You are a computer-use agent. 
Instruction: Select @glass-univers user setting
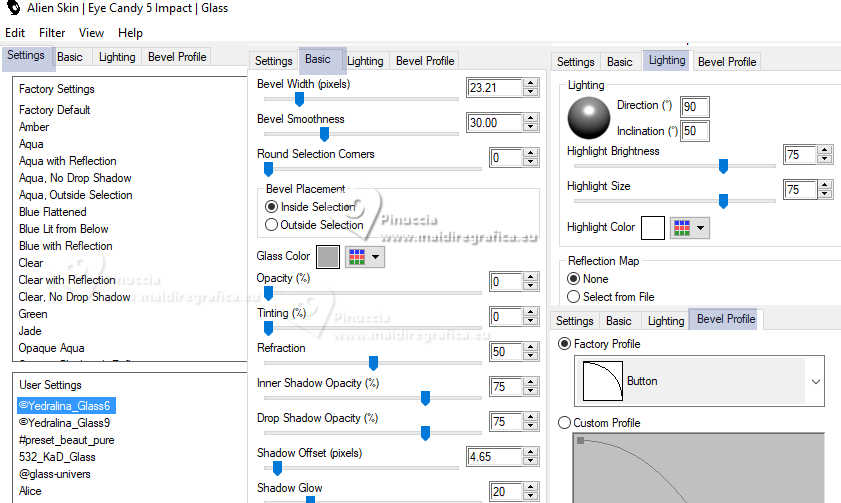55,474
